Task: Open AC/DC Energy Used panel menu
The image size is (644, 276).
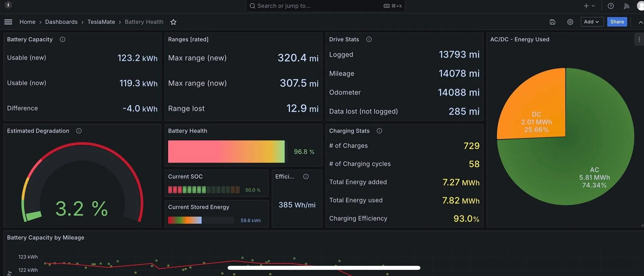Action: [x=639, y=39]
